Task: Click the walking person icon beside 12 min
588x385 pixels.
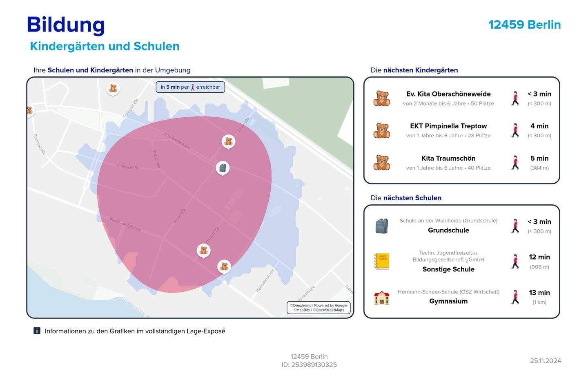Action: tap(515, 262)
